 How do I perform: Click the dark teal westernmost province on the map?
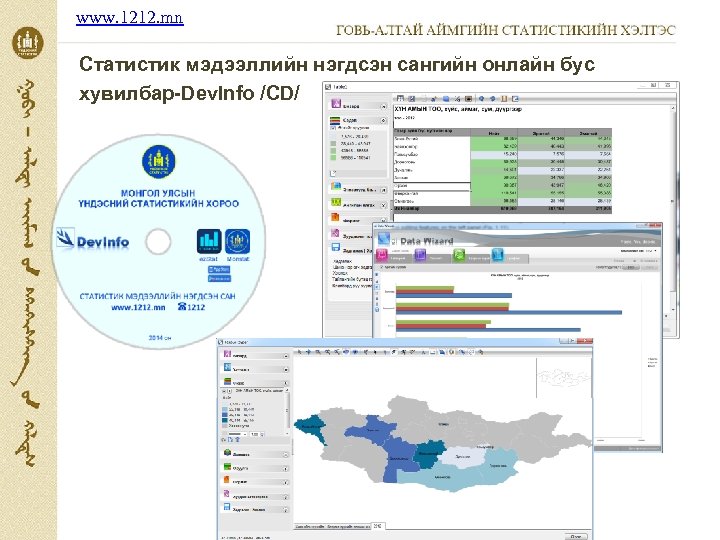click(312, 428)
